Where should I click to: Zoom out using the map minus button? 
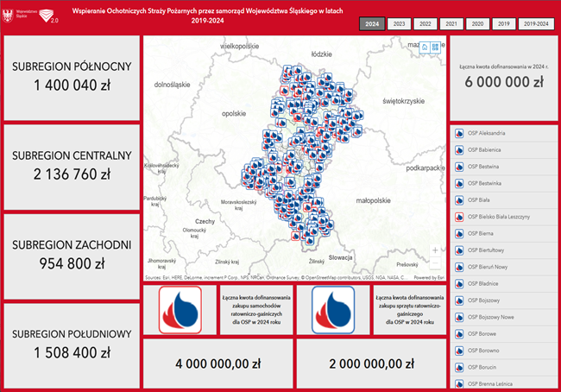click(x=435, y=263)
